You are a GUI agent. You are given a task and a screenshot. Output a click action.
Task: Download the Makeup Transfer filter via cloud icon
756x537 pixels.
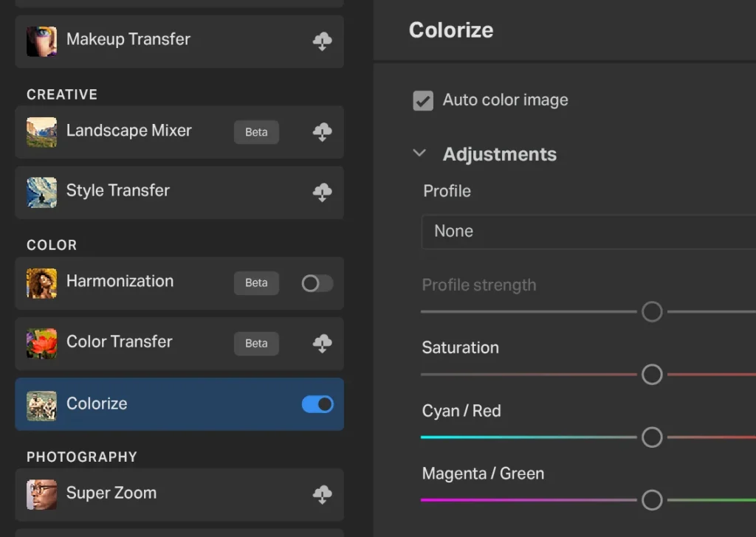coord(322,42)
